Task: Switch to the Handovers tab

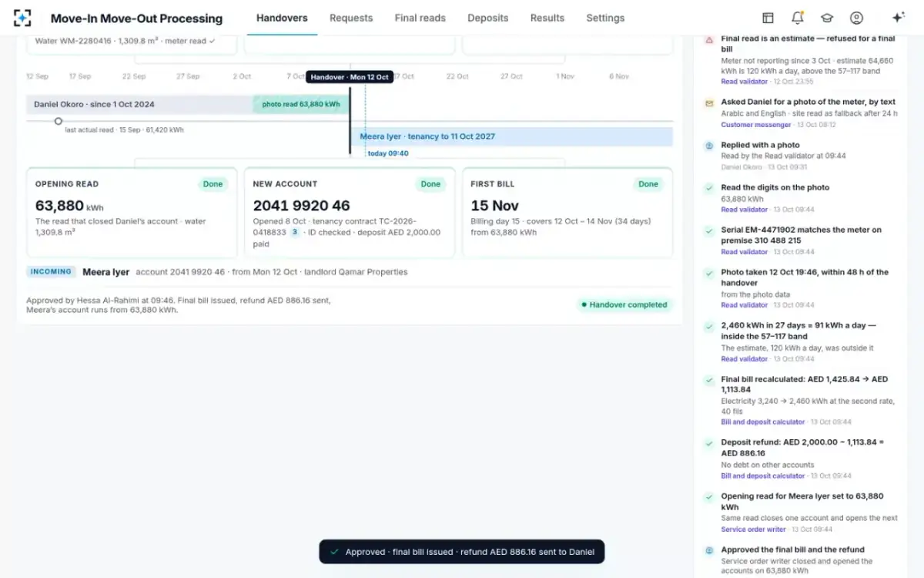Action: (282, 18)
